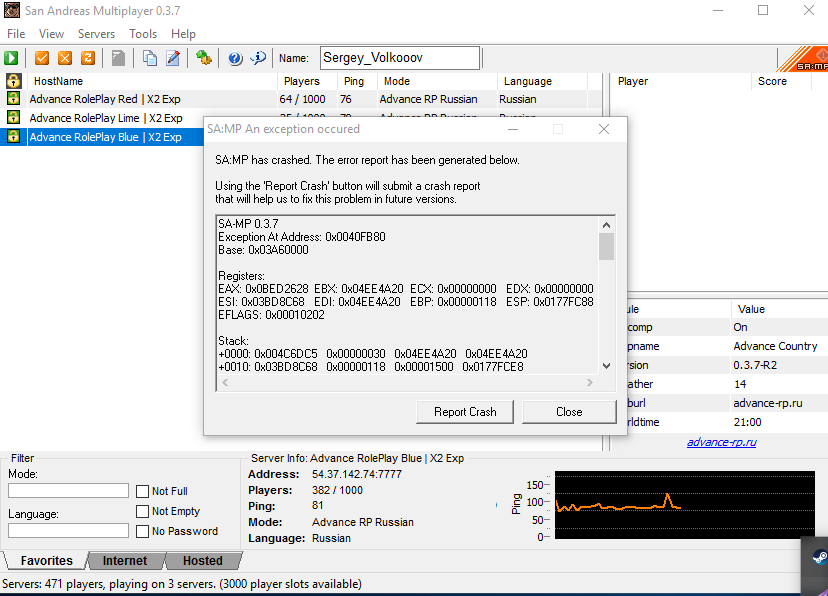Open the Help menu
The image size is (828, 596).
(x=183, y=34)
